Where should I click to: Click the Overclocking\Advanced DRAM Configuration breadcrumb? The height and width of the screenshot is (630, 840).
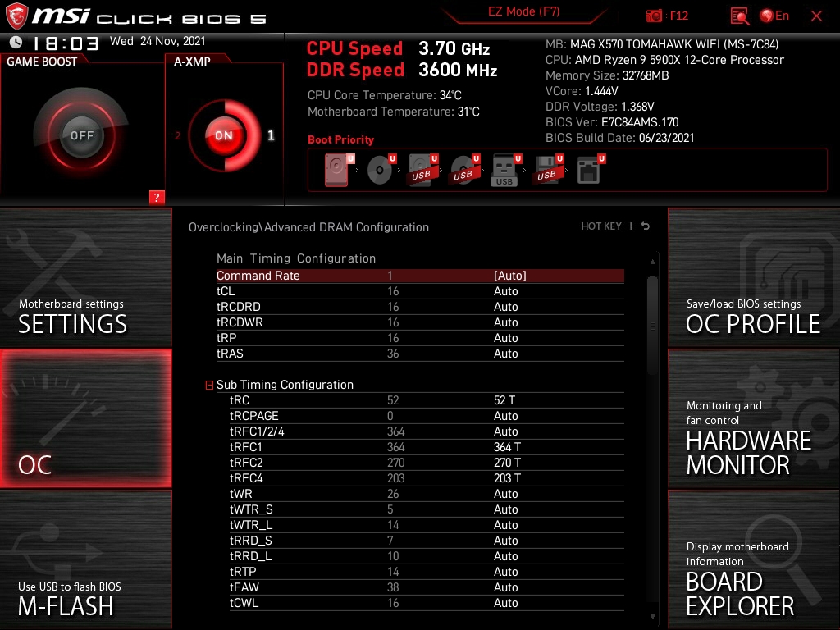pyautogui.click(x=308, y=227)
